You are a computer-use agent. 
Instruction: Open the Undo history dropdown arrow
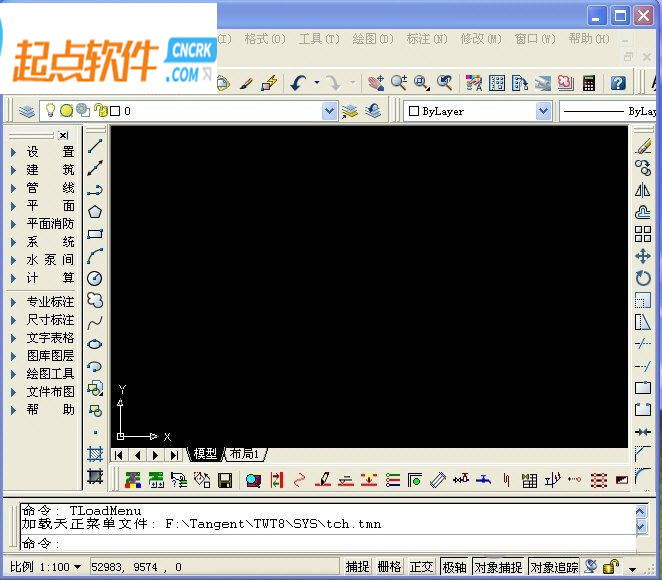tap(317, 83)
